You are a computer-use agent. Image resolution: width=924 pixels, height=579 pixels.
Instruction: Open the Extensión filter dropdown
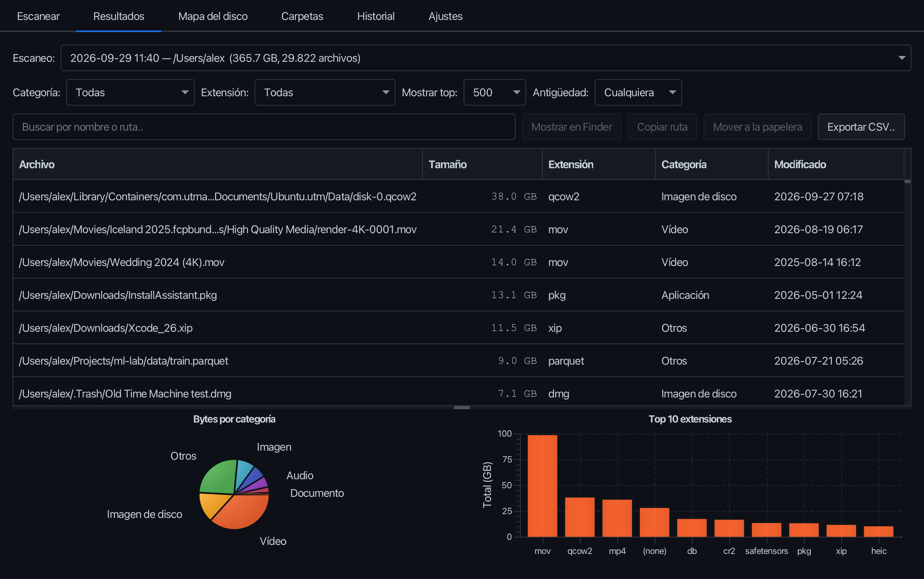click(325, 92)
